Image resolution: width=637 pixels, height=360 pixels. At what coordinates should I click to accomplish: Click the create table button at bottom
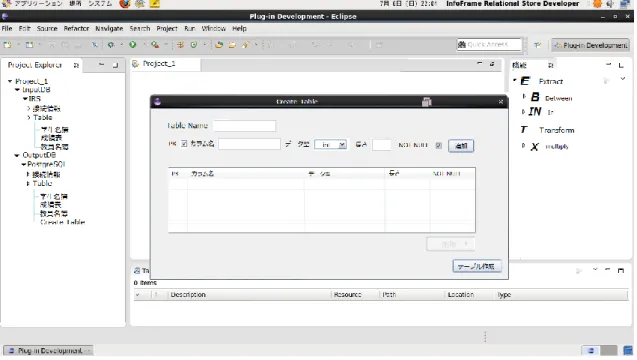(477, 266)
